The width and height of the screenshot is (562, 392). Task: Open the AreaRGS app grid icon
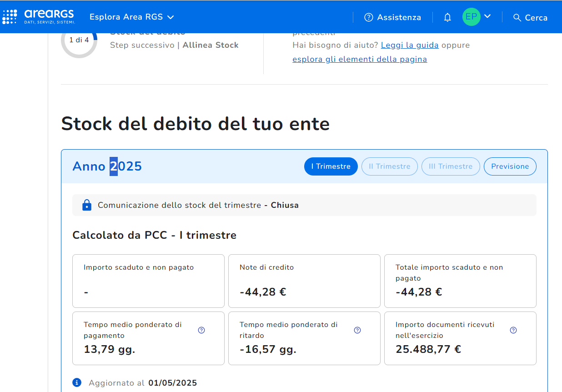[x=10, y=17]
